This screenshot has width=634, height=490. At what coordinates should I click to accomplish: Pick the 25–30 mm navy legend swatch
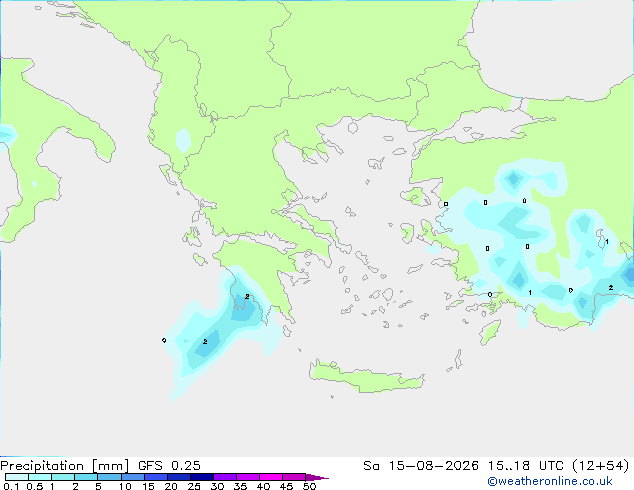(x=201, y=477)
